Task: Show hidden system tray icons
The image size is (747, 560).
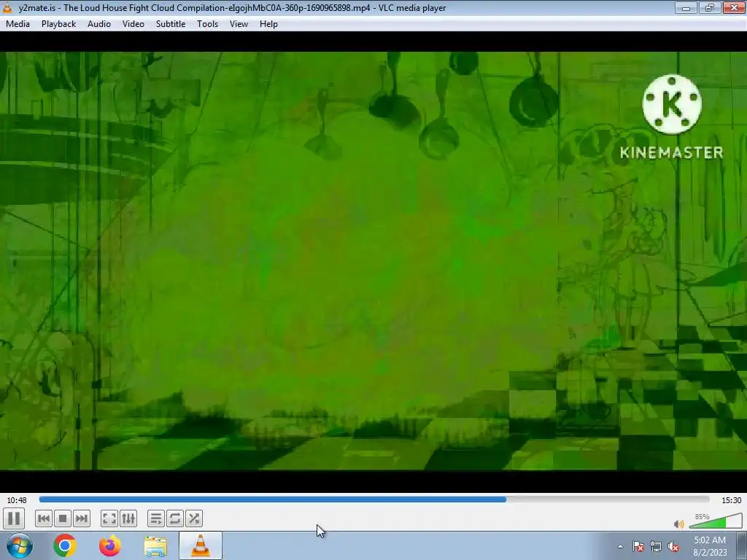Action: (620, 546)
